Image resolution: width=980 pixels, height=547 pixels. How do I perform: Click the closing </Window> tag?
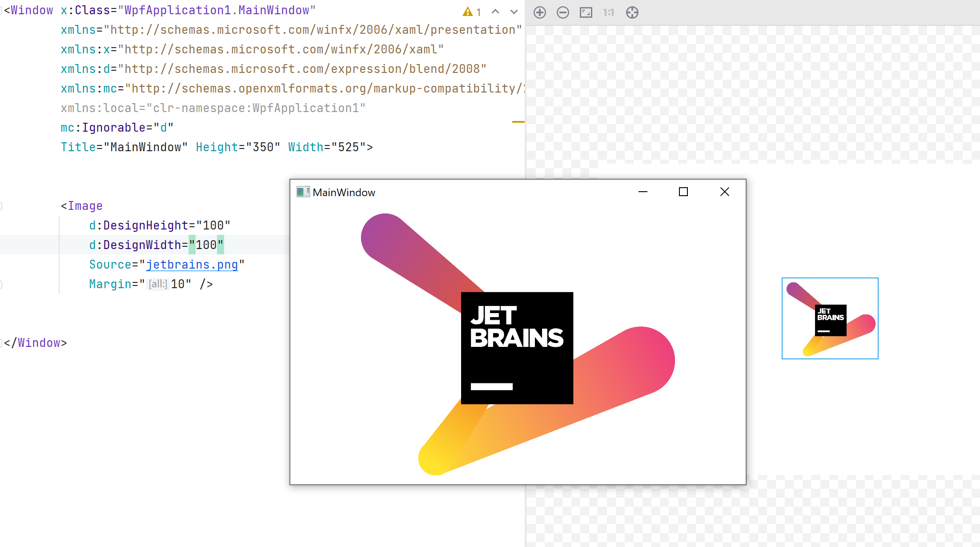(36, 343)
